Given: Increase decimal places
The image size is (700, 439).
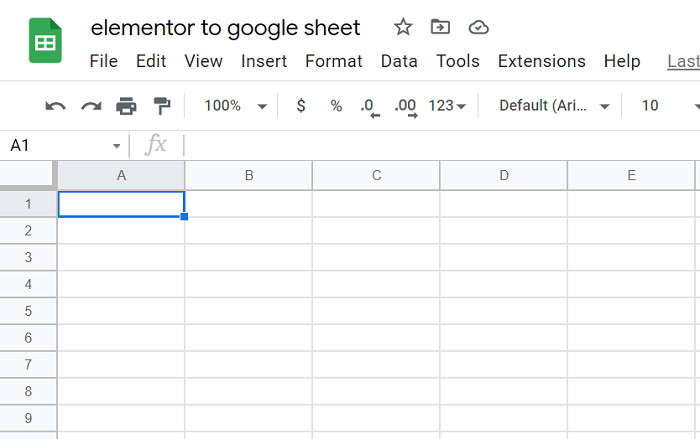Looking at the screenshot, I should 405,108.
